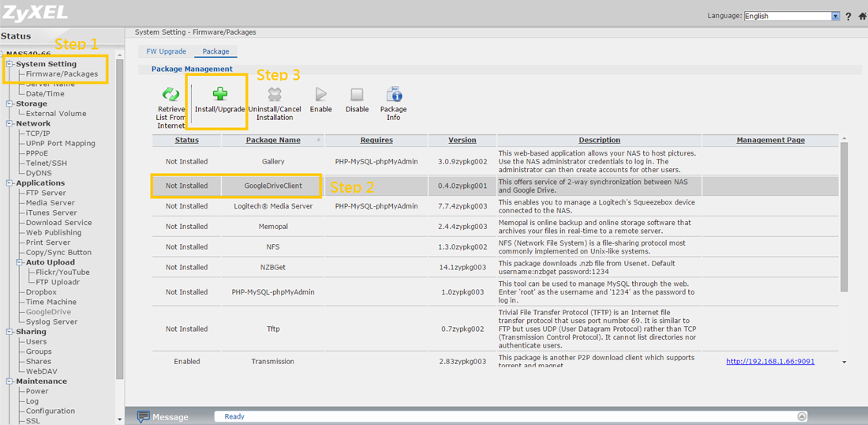The height and width of the screenshot is (425, 868).
Task: Open Flickr/YouTube auto upload
Action: point(62,273)
